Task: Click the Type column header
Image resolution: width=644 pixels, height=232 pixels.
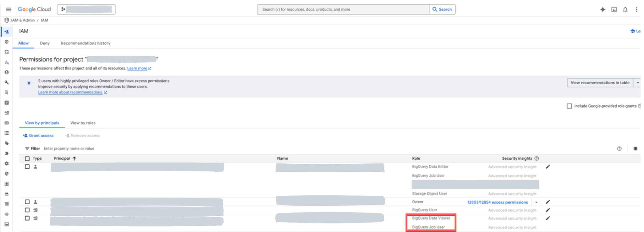Action: 37,158
